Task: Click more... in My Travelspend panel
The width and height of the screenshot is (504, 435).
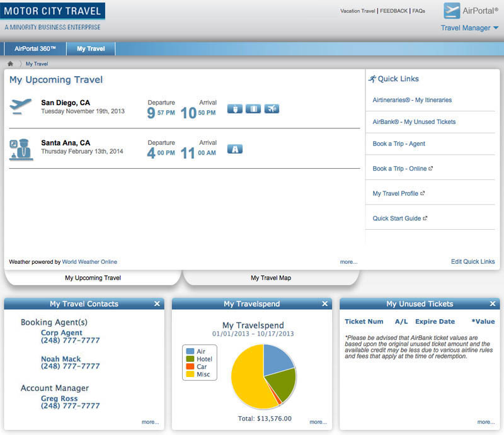Action: pyautogui.click(x=318, y=422)
